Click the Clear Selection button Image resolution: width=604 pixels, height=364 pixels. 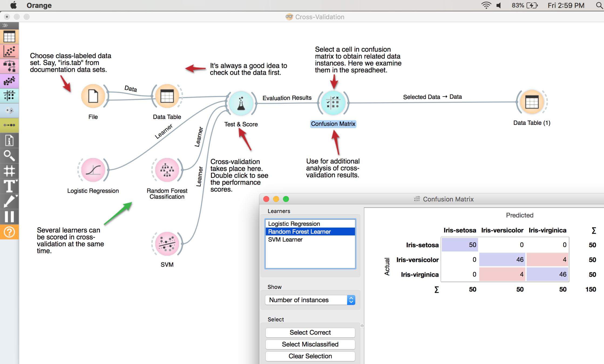click(310, 356)
